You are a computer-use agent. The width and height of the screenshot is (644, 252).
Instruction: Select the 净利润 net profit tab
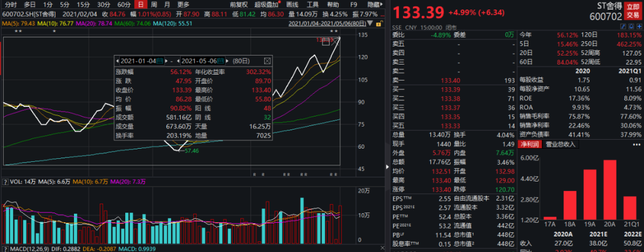pos(530,145)
